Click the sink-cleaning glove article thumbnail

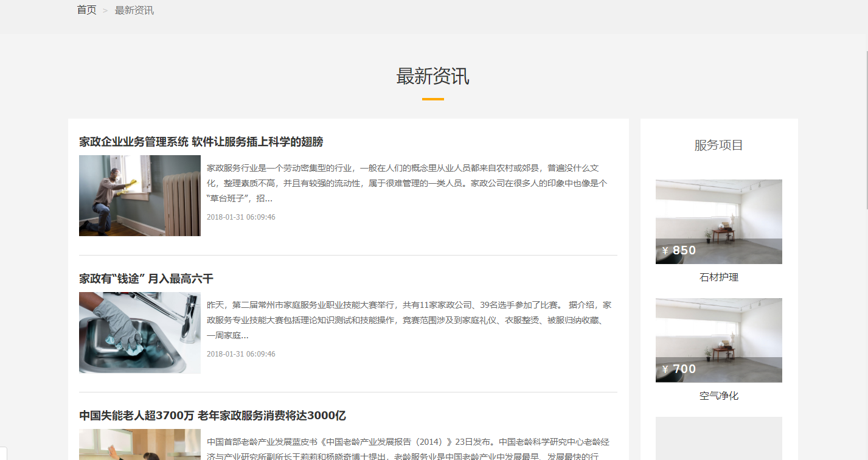click(139, 332)
